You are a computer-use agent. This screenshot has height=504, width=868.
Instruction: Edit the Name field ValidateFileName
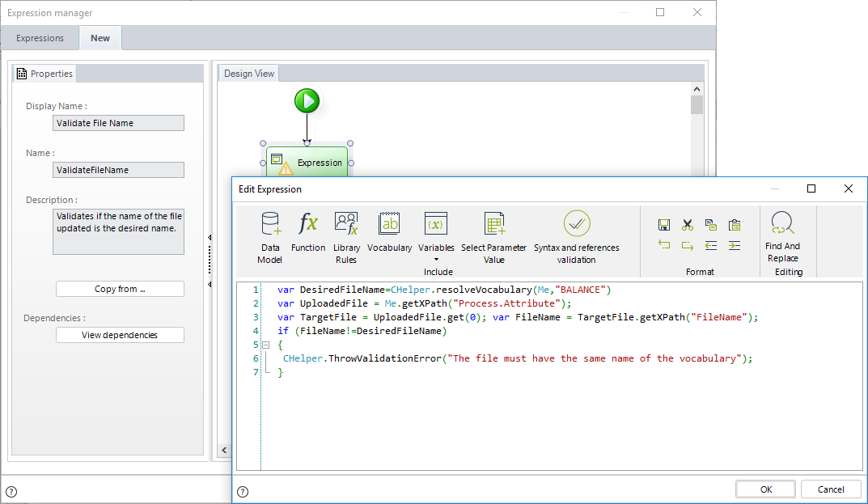point(118,170)
